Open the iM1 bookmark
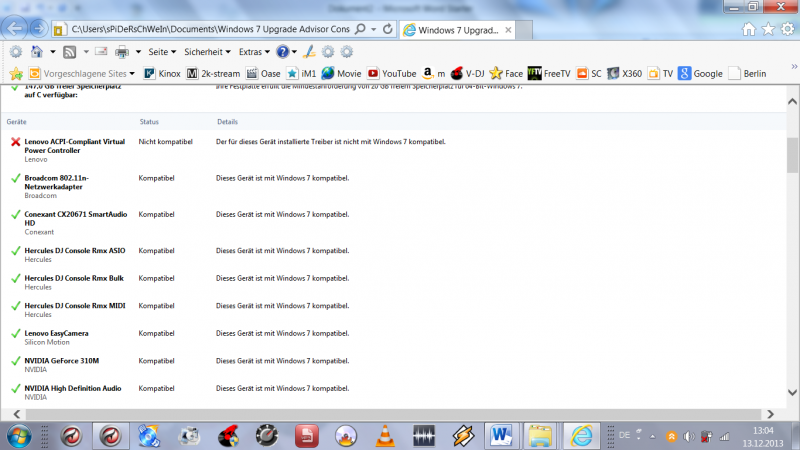The height and width of the screenshot is (450, 800). tap(301, 73)
